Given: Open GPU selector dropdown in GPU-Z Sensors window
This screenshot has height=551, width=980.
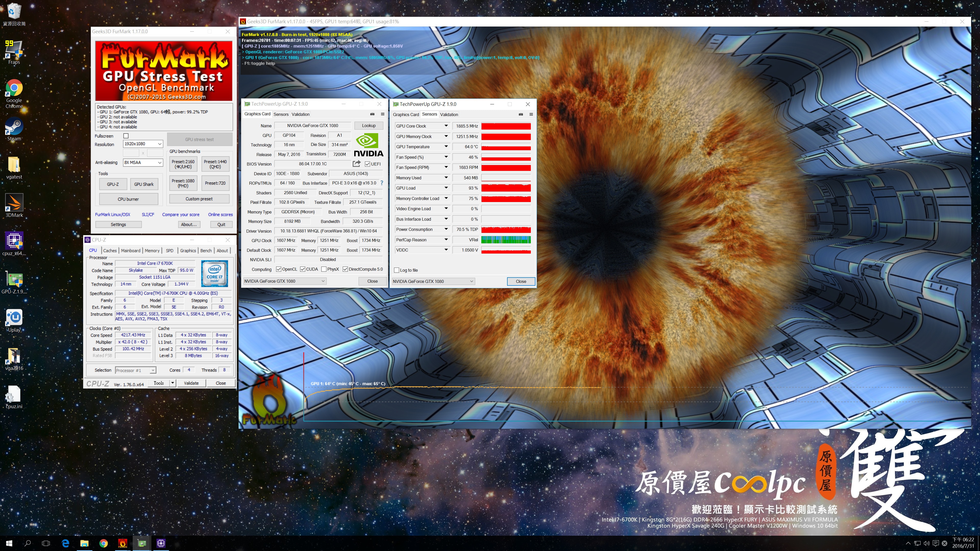Looking at the screenshot, I should click(x=433, y=281).
